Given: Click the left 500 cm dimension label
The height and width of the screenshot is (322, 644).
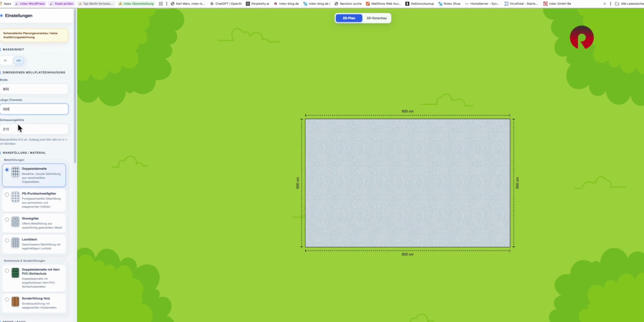Looking at the screenshot, I should click(x=298, y=183).
